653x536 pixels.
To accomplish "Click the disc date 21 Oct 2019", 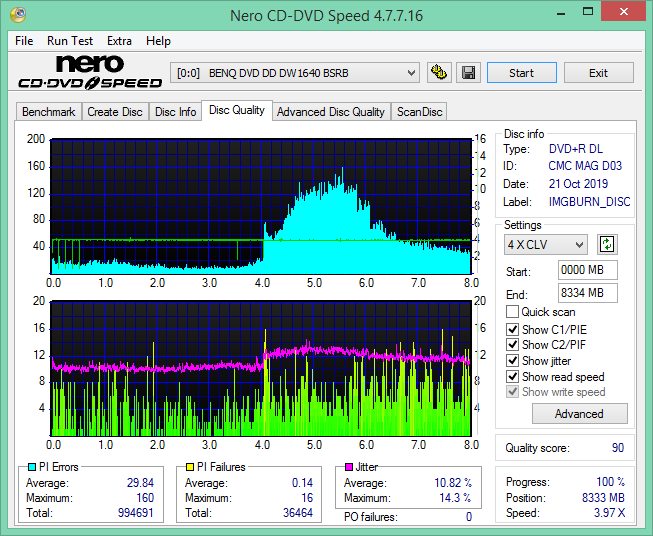I will pos(578,184).
